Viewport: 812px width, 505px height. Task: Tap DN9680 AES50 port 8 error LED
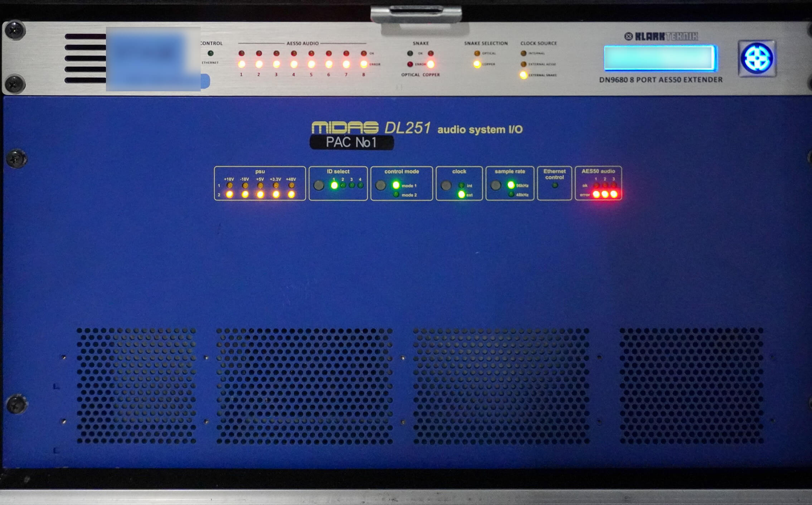click(364, 64)
